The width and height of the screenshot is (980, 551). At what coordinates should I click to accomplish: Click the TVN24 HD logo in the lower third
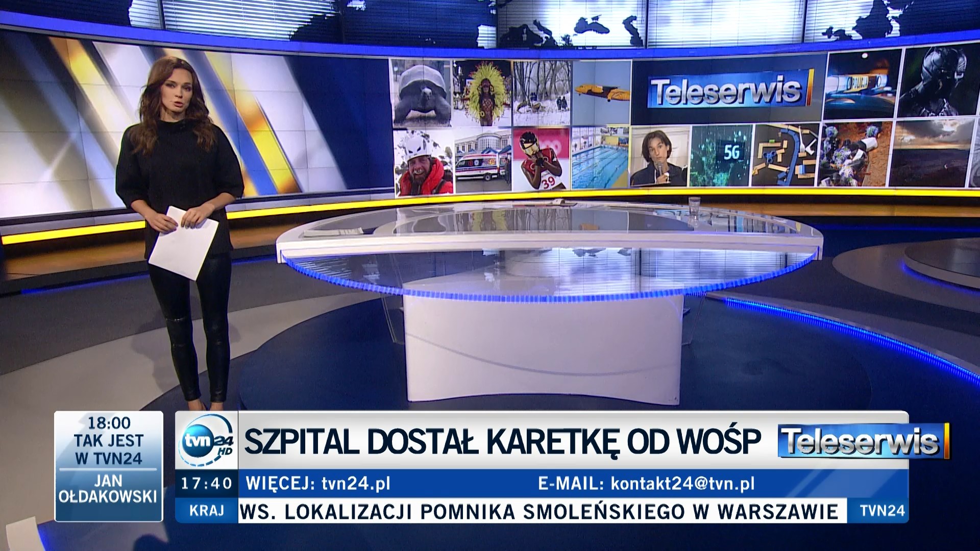[207, 441]
